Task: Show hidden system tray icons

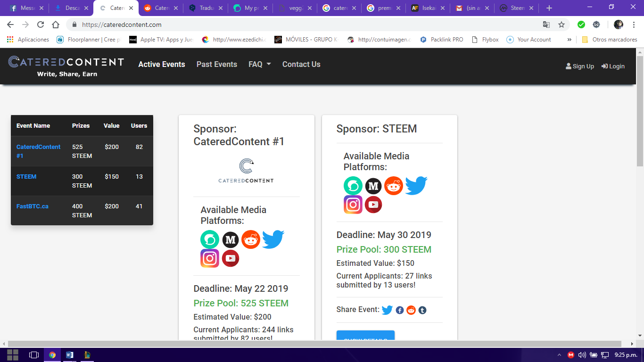Action: point(559,355)
